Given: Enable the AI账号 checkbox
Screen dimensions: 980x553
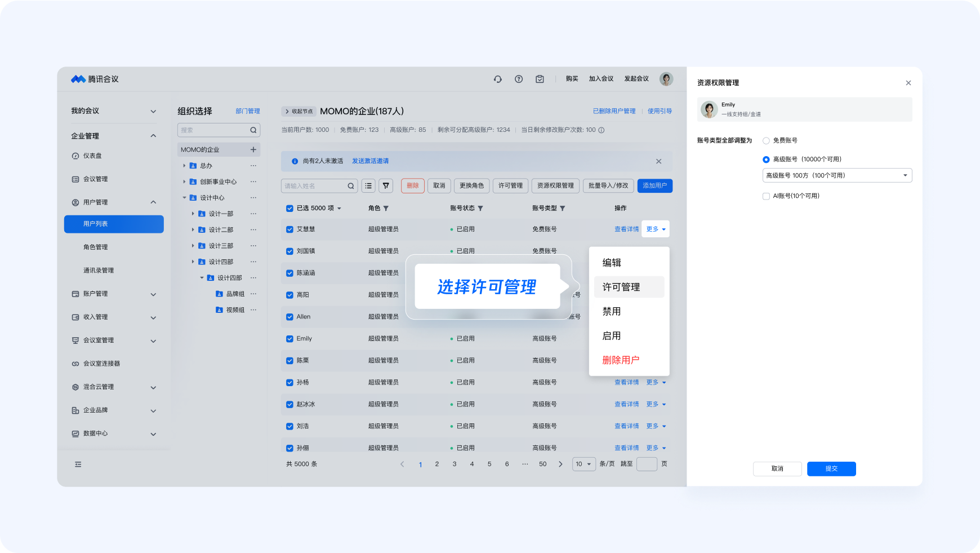Looking at the screenshot, I should [x=766, y=196].
